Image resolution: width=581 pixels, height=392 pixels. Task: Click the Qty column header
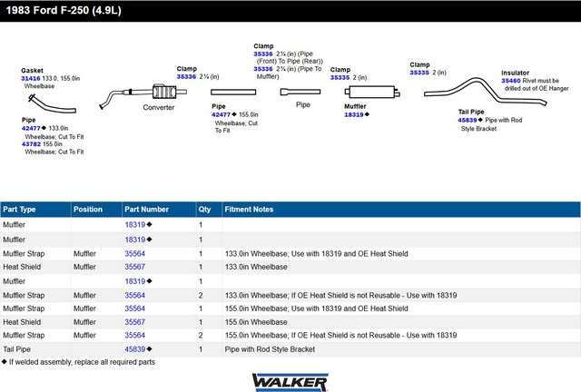coord(209,210)
